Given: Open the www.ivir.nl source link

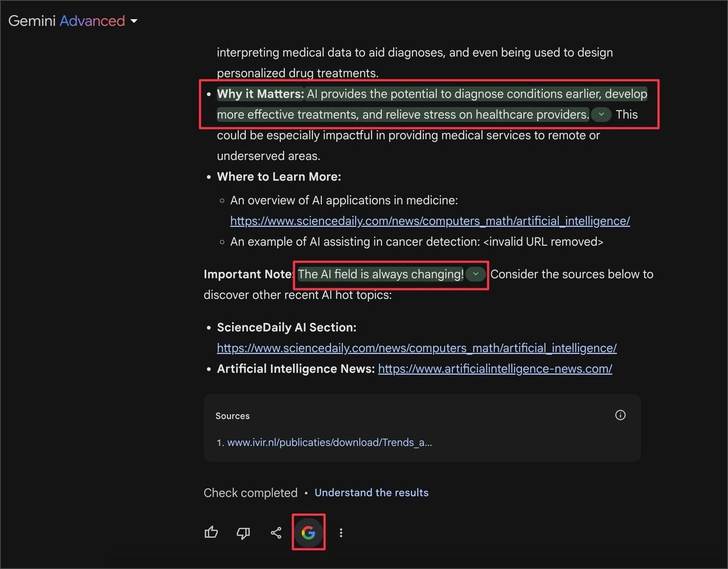Looking at the screenshot, I should coord(330,442).
